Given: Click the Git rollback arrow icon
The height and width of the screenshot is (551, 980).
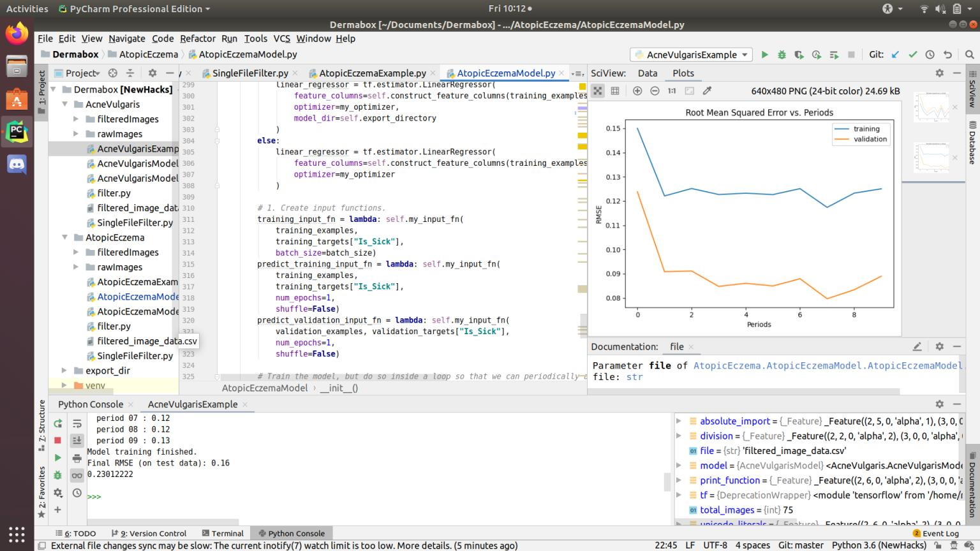Looking at the screenshot, I should (947, 55).
